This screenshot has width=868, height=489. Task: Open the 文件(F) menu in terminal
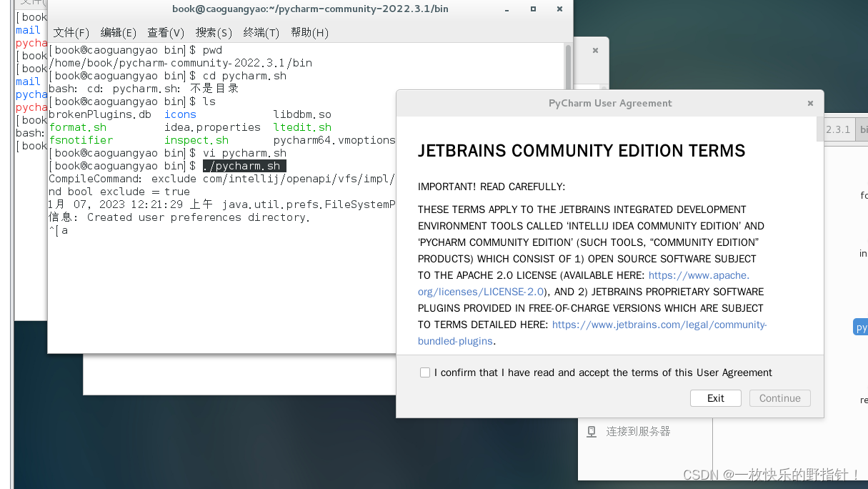[71, 33]
